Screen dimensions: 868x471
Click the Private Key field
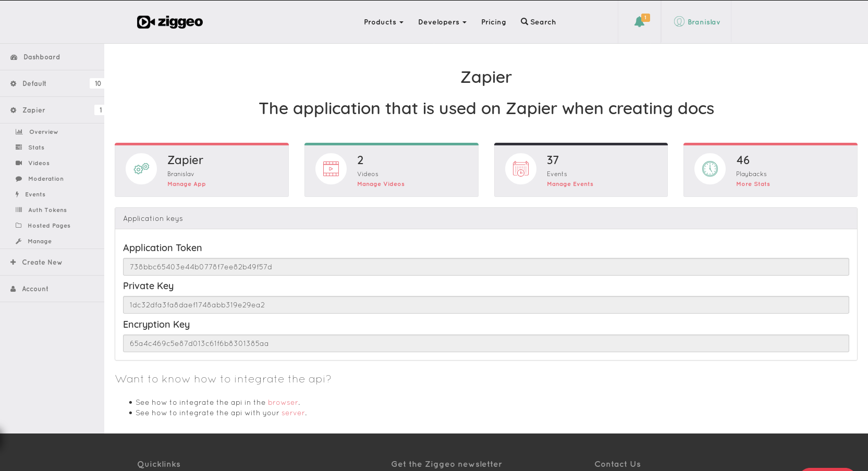click(486, 305)
